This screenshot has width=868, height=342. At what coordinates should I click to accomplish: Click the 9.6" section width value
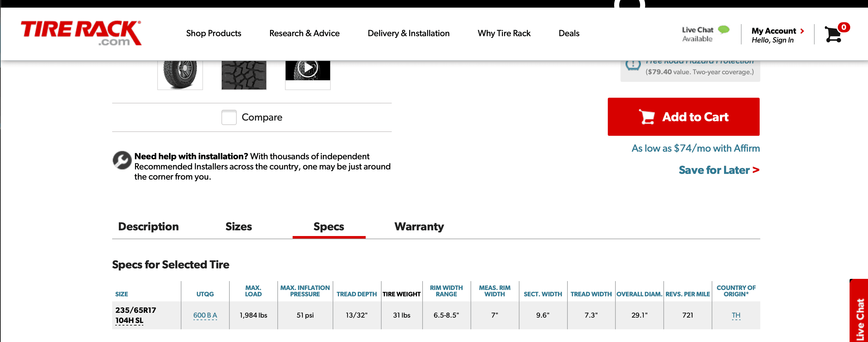543,315
